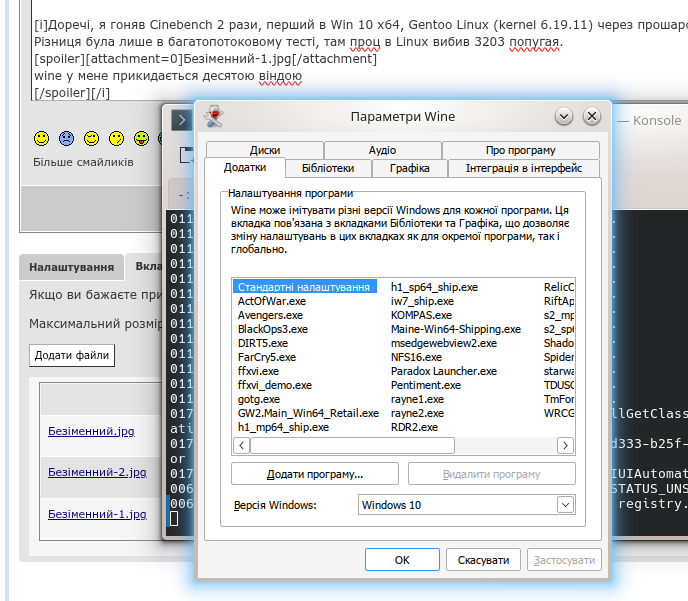Image resolution: width=688 pixels, height=601 pixels.
Task: Select Avengers.exe in the list
Action: point(270,315)
